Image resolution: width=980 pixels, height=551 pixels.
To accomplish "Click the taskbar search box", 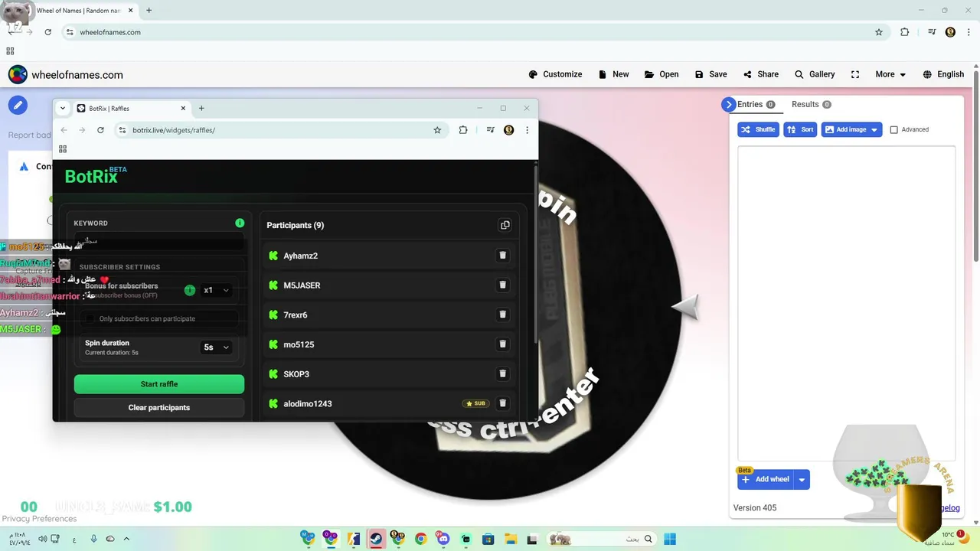I will pyautogui.click(x=602, y=539).
